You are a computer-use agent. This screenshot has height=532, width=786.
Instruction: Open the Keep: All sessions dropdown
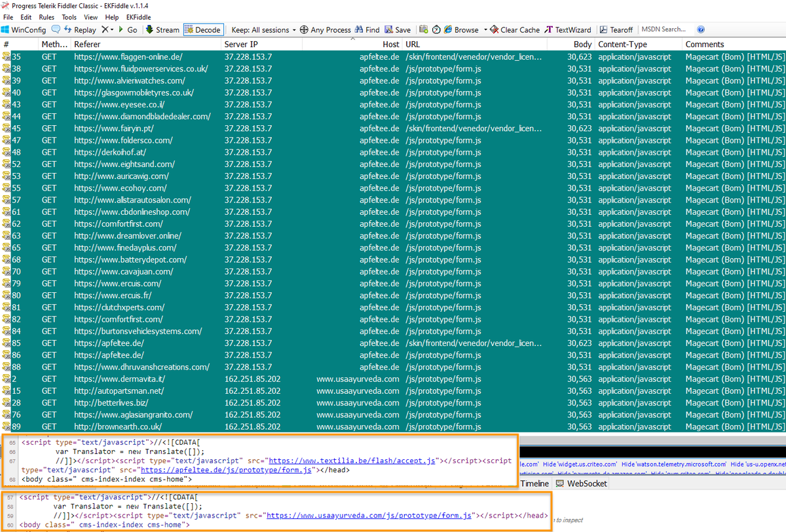pos(265,29)
